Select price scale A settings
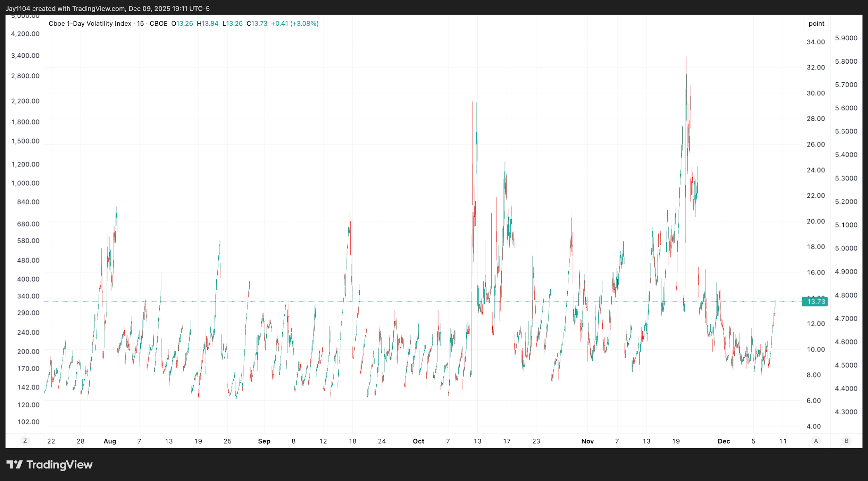Image resolution: width=868 pixels, height=481 pixels. click(816, 441)
